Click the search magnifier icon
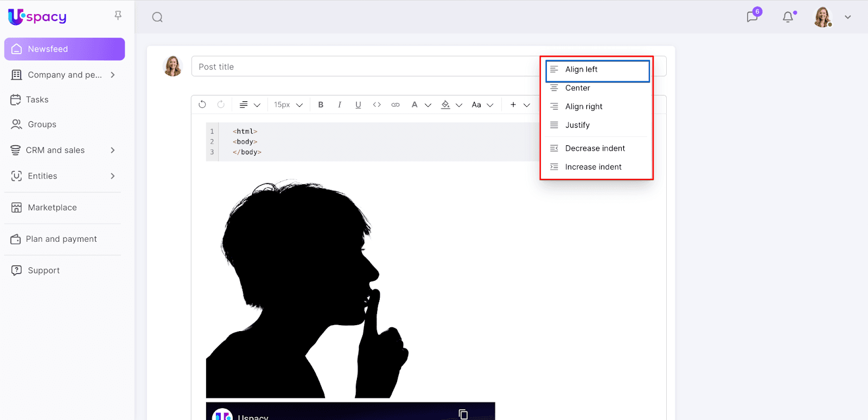Image resolution: width=868 pixels, height=420 pixels. coord(157,17)
